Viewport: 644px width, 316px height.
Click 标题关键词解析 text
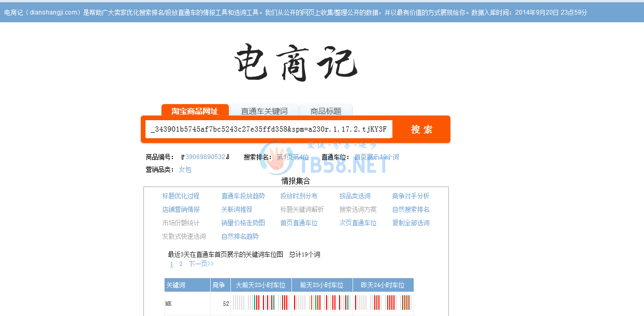302,209
